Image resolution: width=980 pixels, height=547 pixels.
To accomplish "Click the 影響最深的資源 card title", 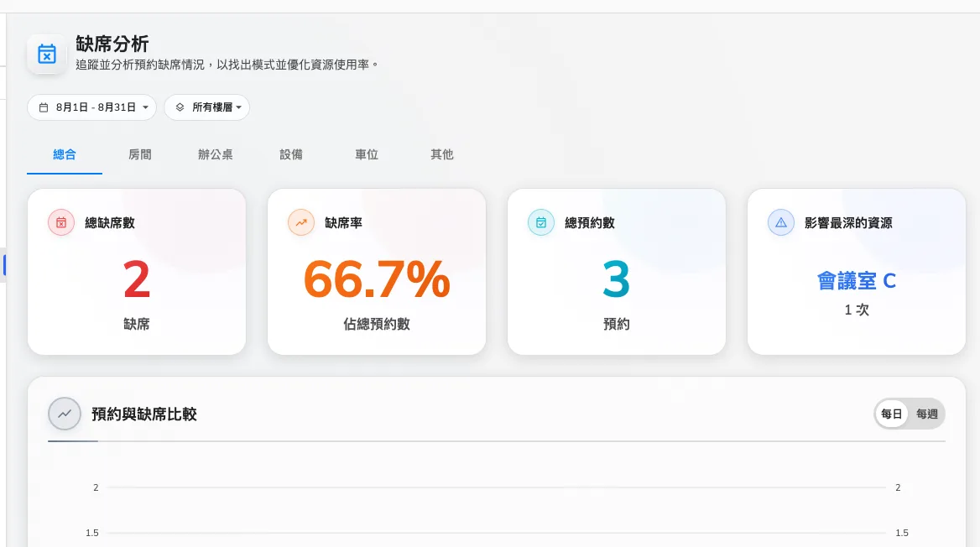I will (849, 222).
